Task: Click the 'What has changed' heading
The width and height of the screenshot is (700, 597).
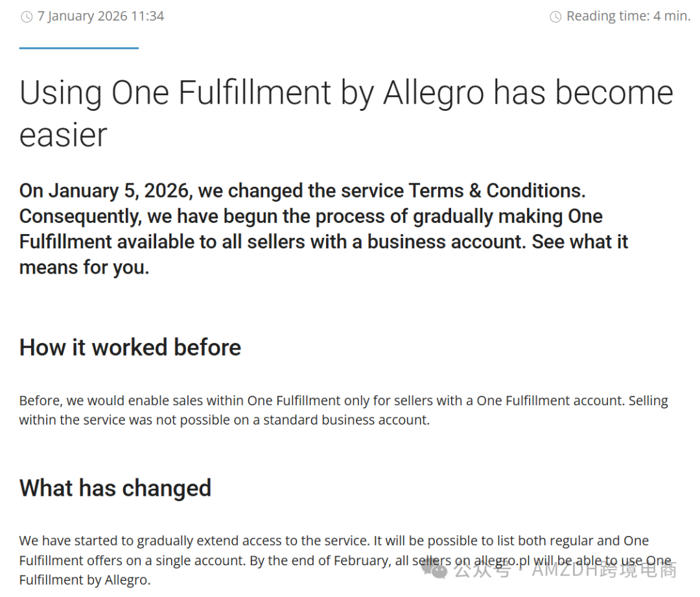Action: click(x=115, y=488)
